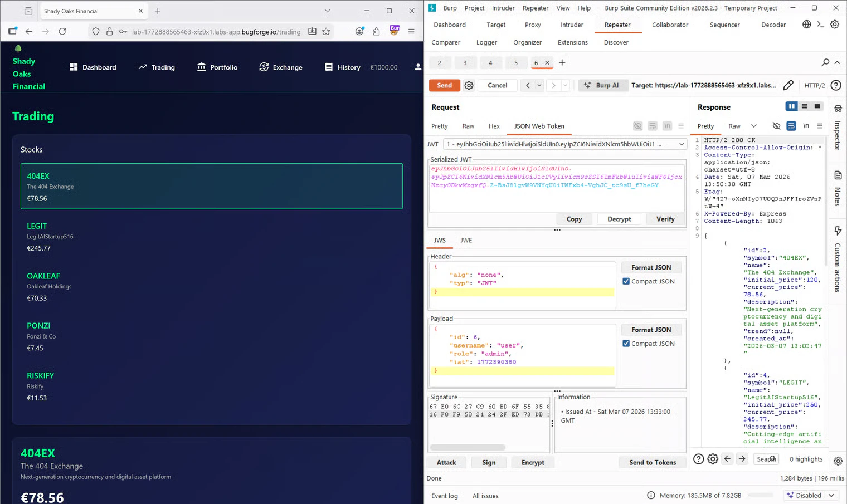Image resolution: width=847 pixels, height=504 pixels.
Task: Bookmark page with Firefox star icon
Action: coord(326,32)
